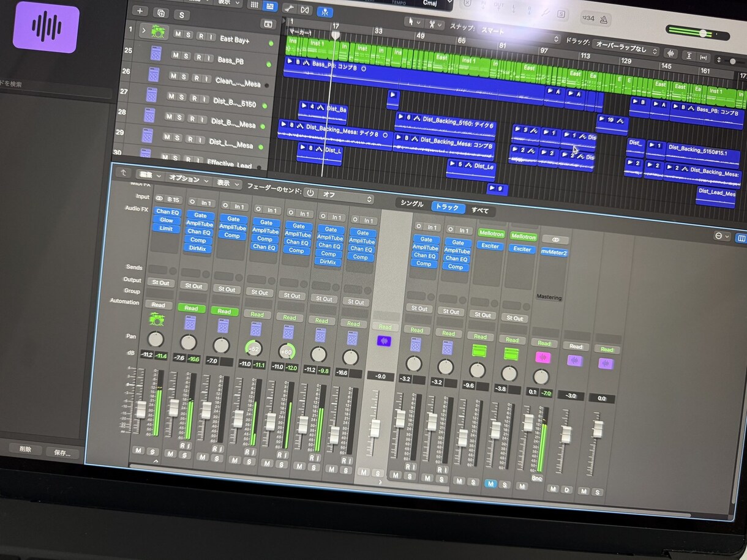Click the Bass_PB amp track icon
Image resolution: width=747 pixels, height=560 pixels.
(x=157, y=54)
